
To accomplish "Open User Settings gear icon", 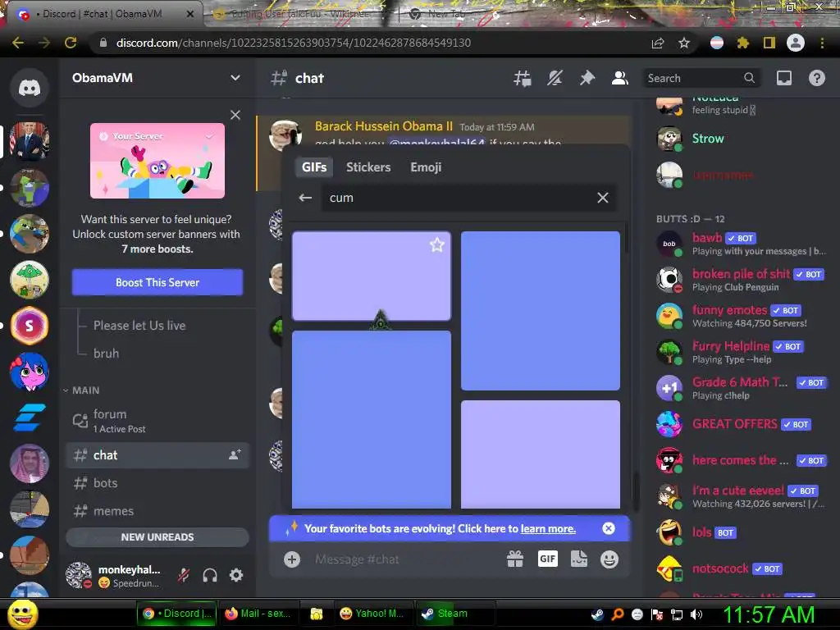I will [236, 575].
